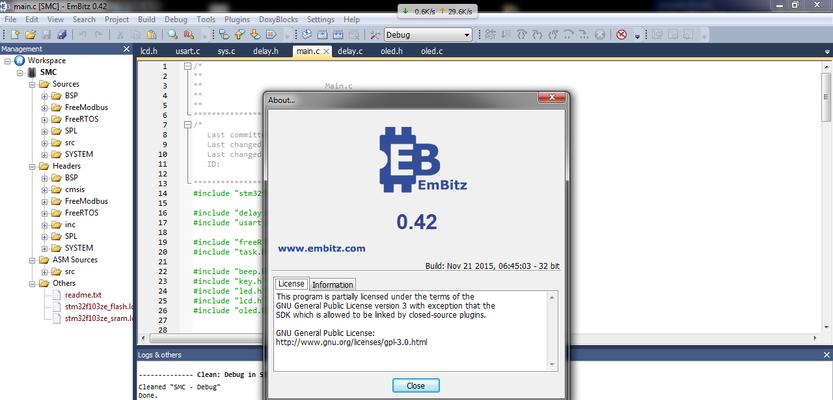Viewport: 833px width, 400px height.
Task: Switch to the usart.c editor tab
Action: 188,52
